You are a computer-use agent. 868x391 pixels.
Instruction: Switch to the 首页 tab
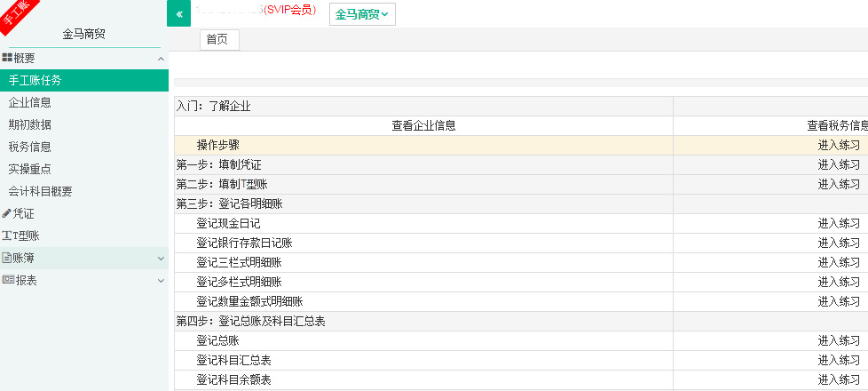pyautogui.click(x=218, y=40)
